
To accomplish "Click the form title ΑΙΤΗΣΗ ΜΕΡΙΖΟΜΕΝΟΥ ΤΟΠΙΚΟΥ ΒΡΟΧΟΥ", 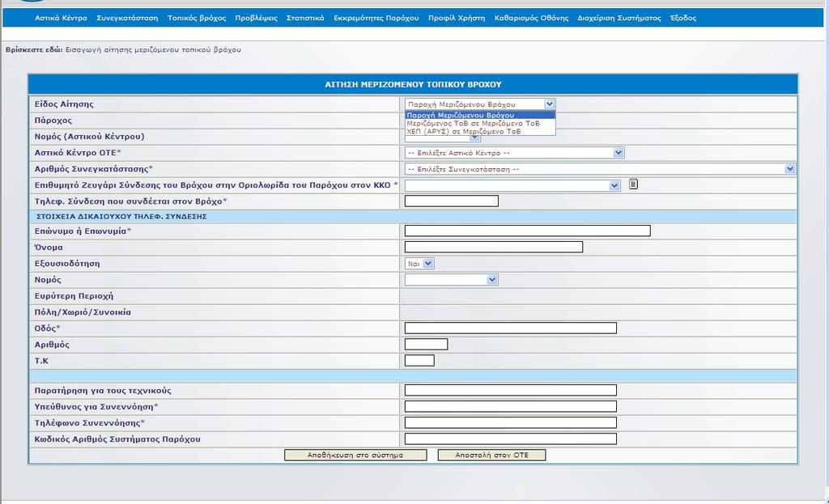I will [413, 84].
